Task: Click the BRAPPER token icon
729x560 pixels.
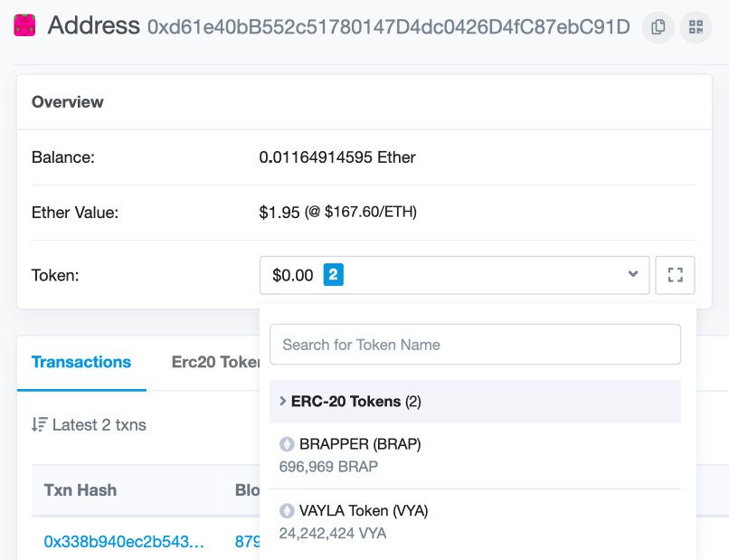Action: [x=288, y=444]
